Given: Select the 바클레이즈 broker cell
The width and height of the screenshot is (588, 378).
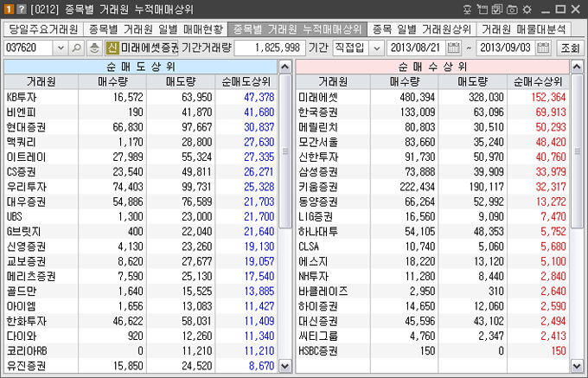Looking at the screenshot, I should point(333,292).
